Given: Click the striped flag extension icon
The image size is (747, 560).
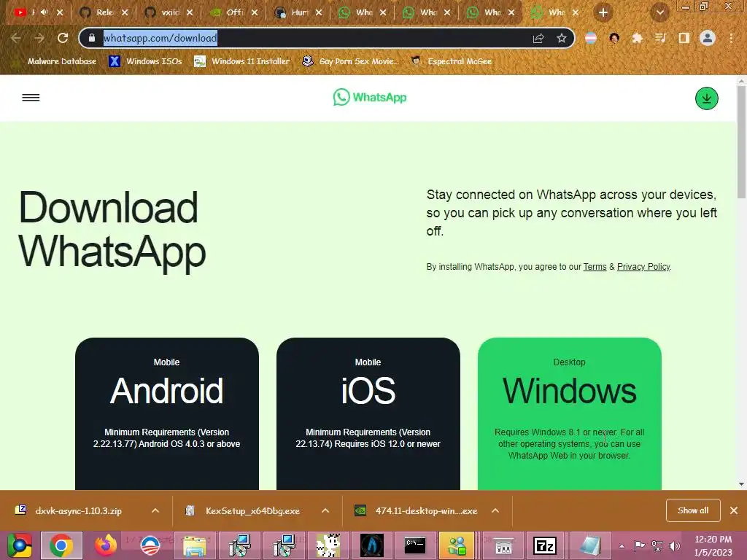Looking at the screenshot, I should (591, 38).
